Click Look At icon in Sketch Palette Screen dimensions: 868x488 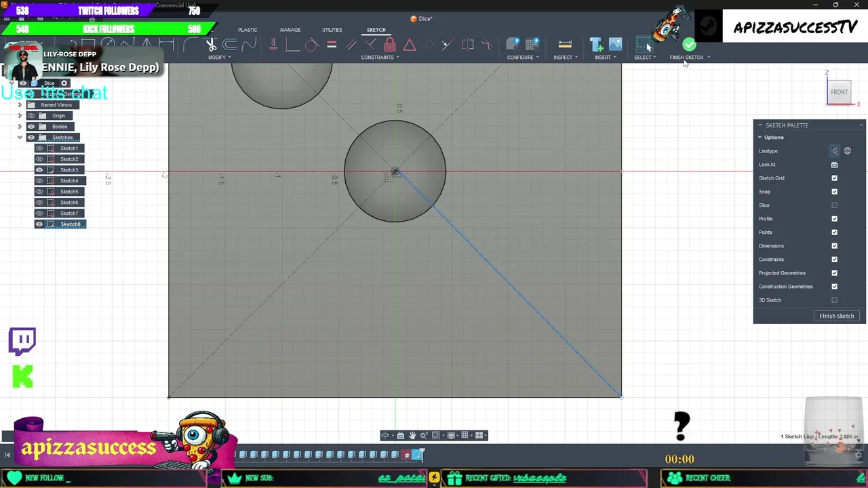pyautogui.click(x=835, y=165)
